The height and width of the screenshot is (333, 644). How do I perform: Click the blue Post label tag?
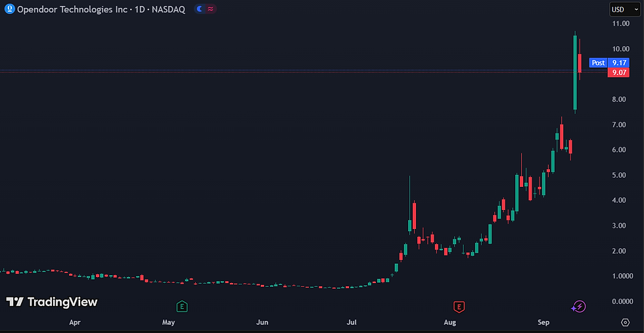click(x=598, y=63)
